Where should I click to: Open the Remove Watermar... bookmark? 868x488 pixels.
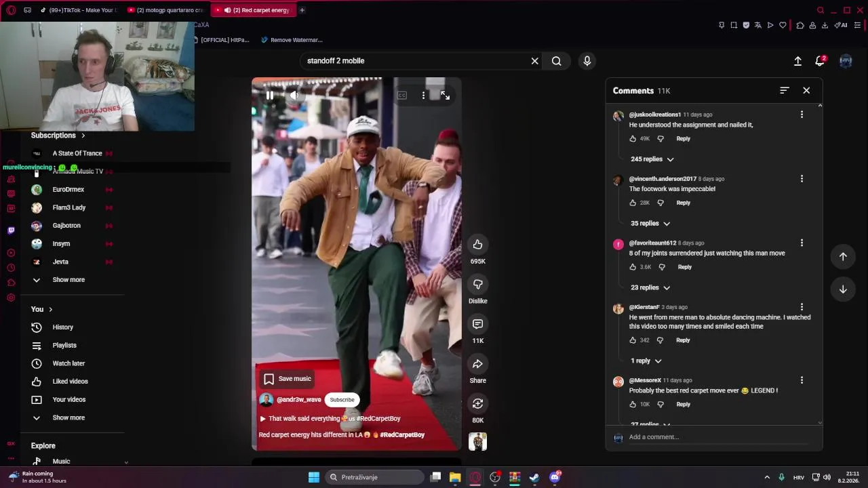point(292,40)
